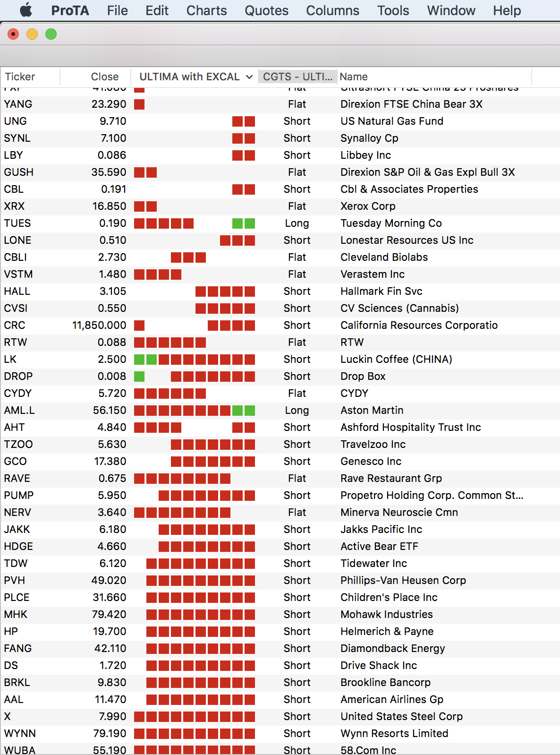Click the Long signal for TUES
Image resolution: width=560 pixels, height=755 pixels.
click(x=297, y=223)
